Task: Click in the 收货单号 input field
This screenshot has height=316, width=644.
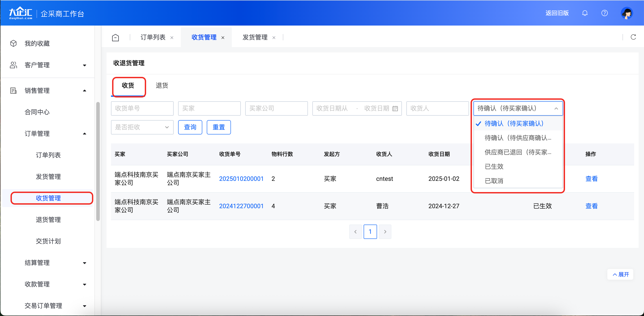Action: 142,108
